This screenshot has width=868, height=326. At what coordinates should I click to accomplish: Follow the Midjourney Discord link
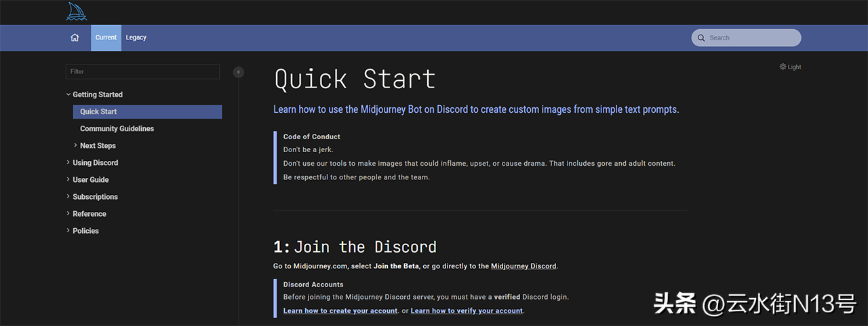click(x=524, y=266)
